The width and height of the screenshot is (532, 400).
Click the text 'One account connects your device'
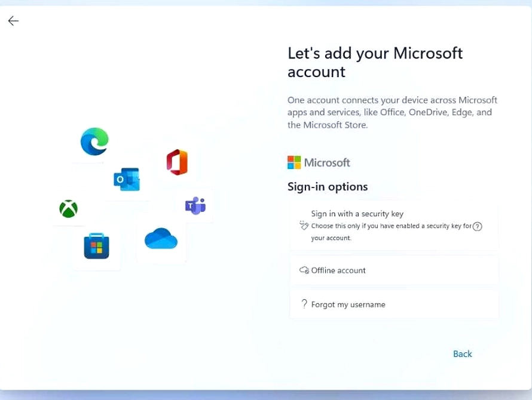[357, 100]
